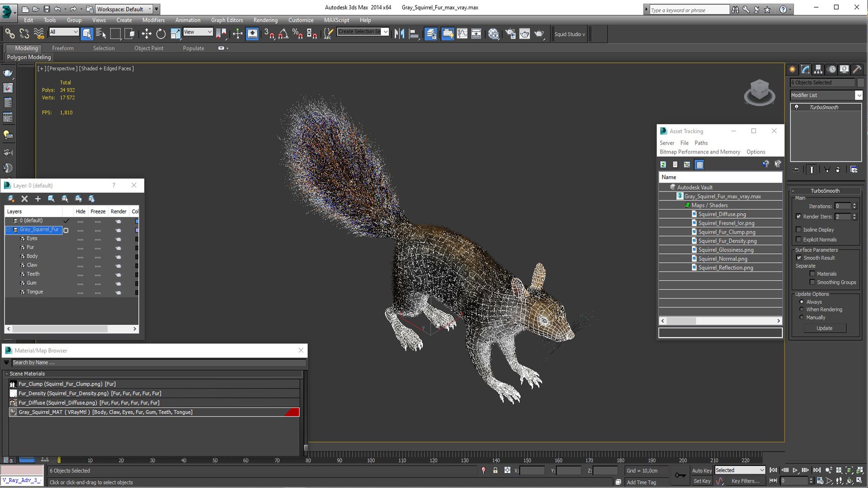The image size is (868, 488).
Task: Click the TurboSmooth Update button
Action: click(x=825, y=328)
